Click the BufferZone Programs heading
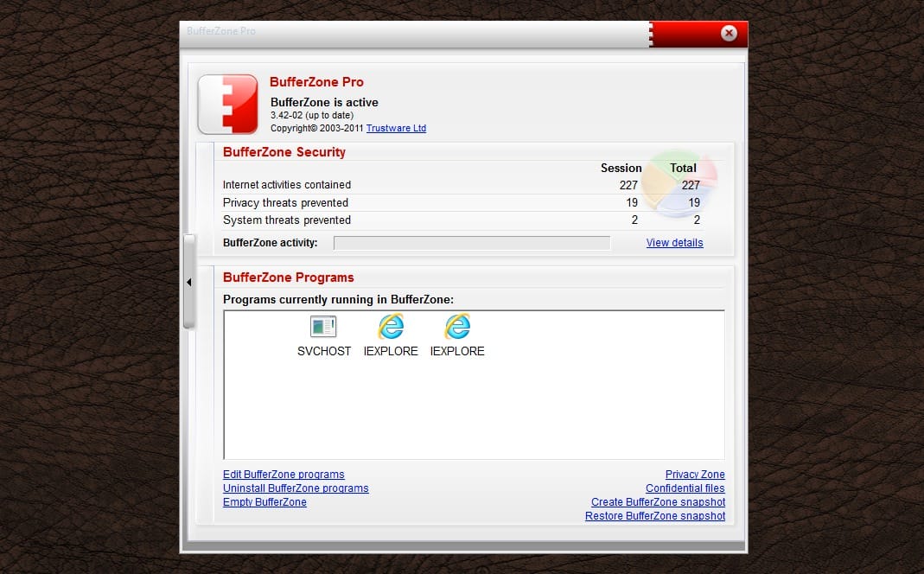Viewport: 924px width, 574px height. click(288, 277)
